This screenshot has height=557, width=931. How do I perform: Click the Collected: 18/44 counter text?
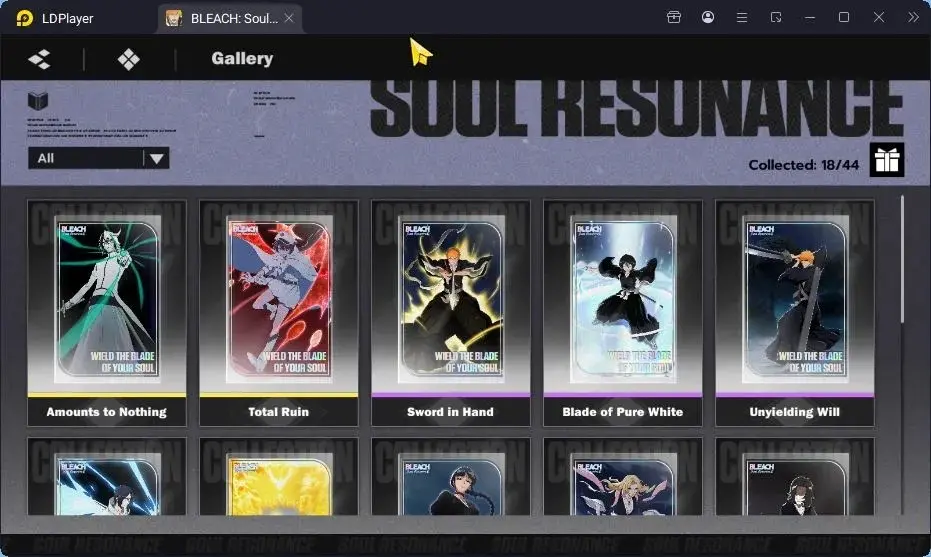coord(803,165)
